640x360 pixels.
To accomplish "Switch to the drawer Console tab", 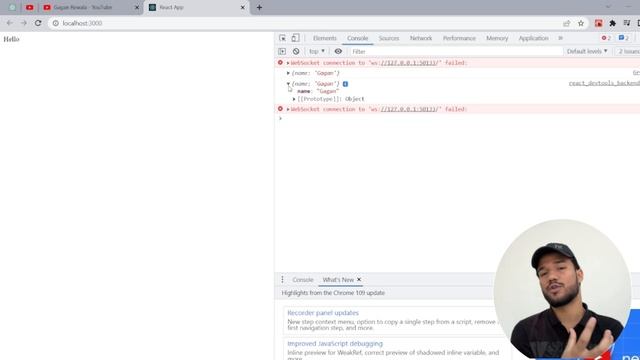I will tap(303, 280).
